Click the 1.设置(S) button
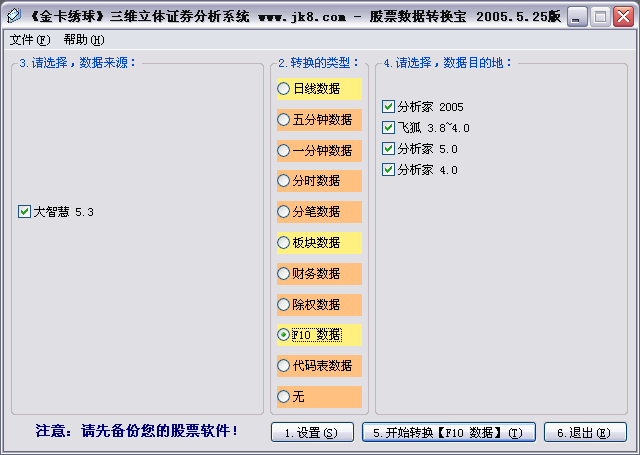This screenshot has width=640, height=455. (312, 432)
